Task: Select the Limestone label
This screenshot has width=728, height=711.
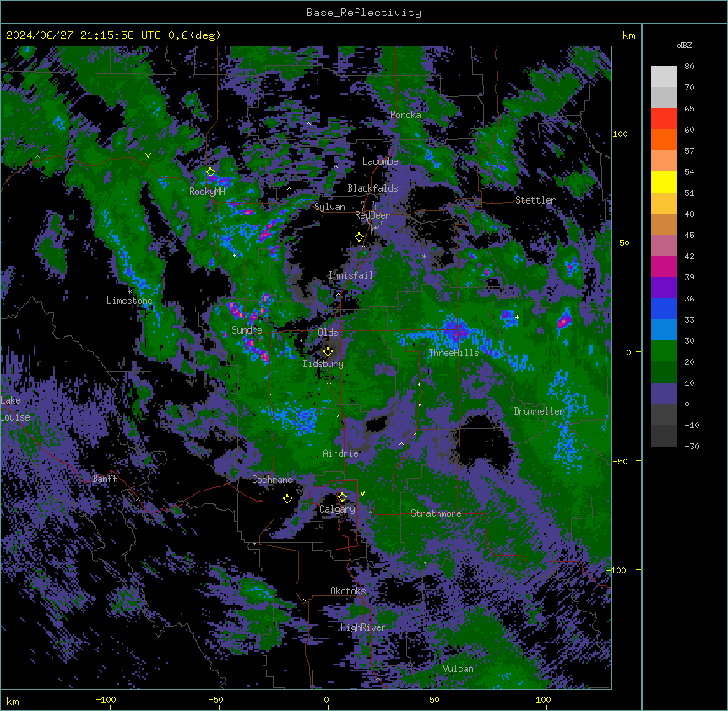Action: click(x=129, y=301)
